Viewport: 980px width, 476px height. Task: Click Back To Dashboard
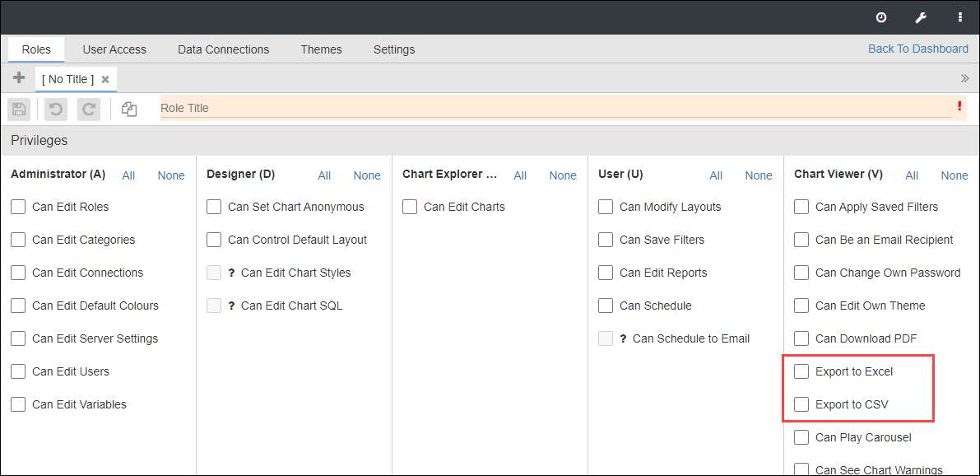[x=917, y=49]
